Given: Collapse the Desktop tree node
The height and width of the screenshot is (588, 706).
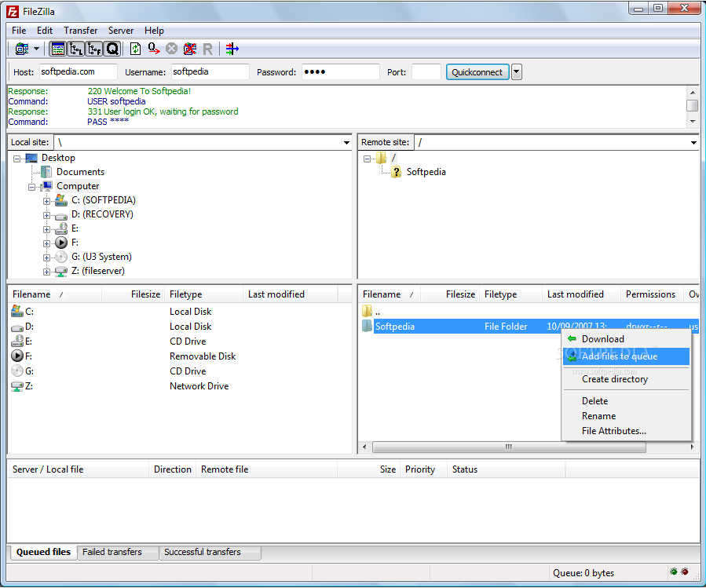Looking at the screenshot, I should click(x=16, y=159).
